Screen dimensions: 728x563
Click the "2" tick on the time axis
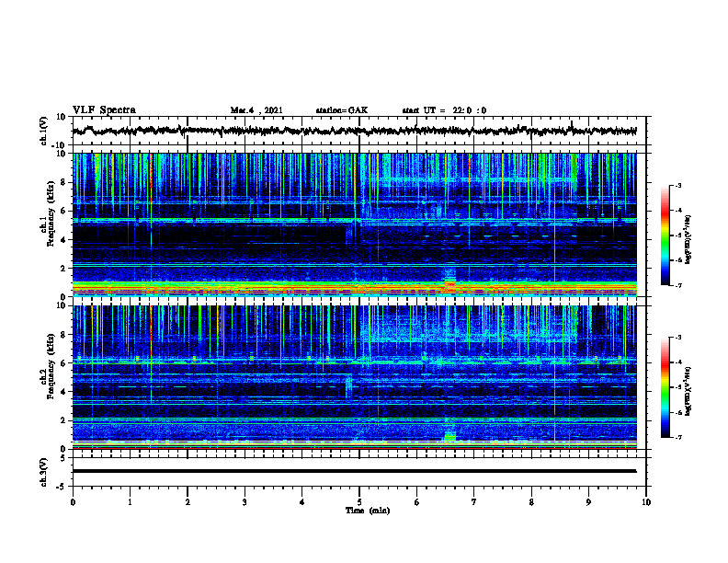tap(188, 502)
